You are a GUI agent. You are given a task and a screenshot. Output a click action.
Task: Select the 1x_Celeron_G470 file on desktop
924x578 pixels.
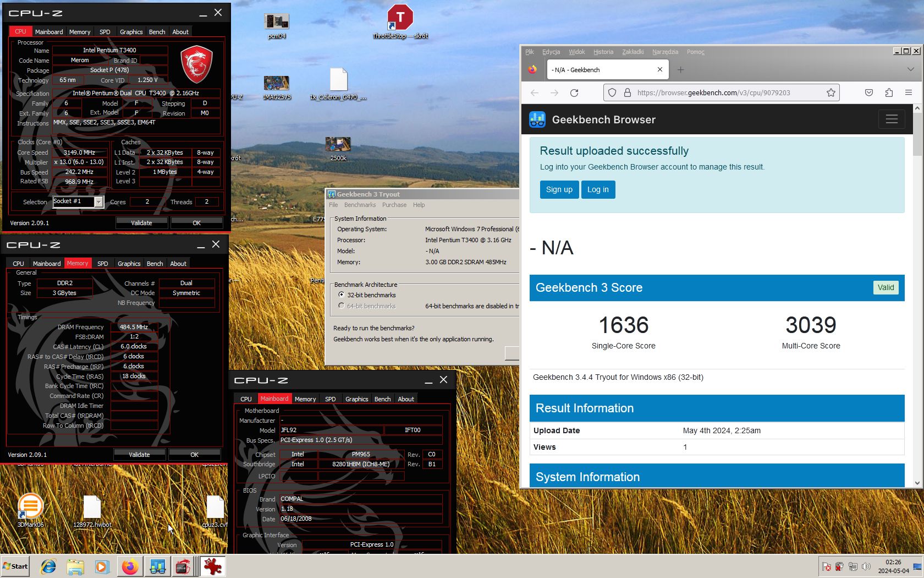338,84
